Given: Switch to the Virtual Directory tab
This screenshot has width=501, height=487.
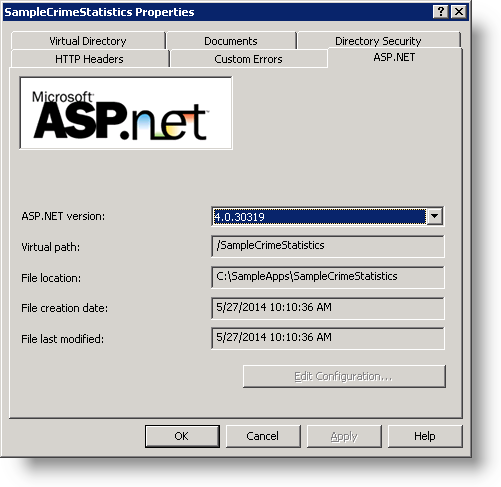Looking at the screenshot, I should (88, 41).
